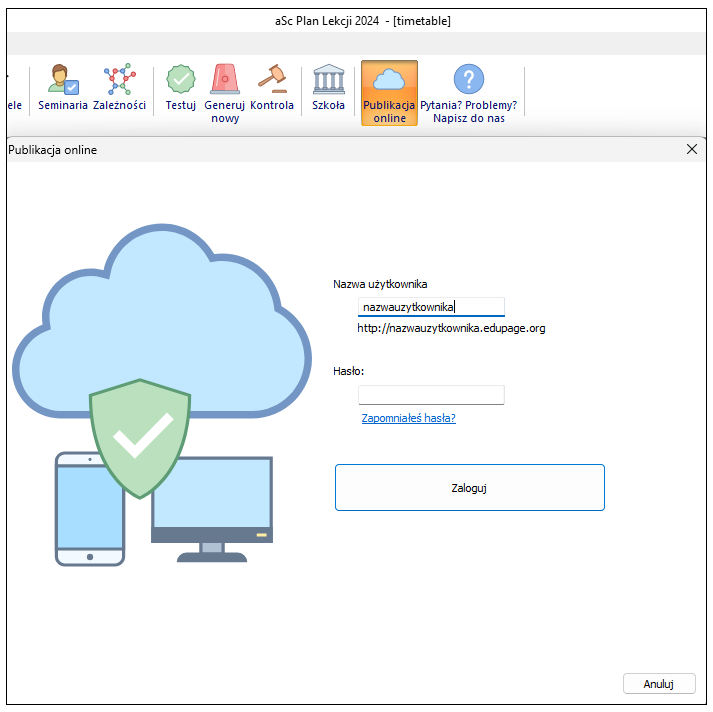Click the Zaloguj login button
The width and height of the screenshot is (713, 712).
click(x=470, y=488)
